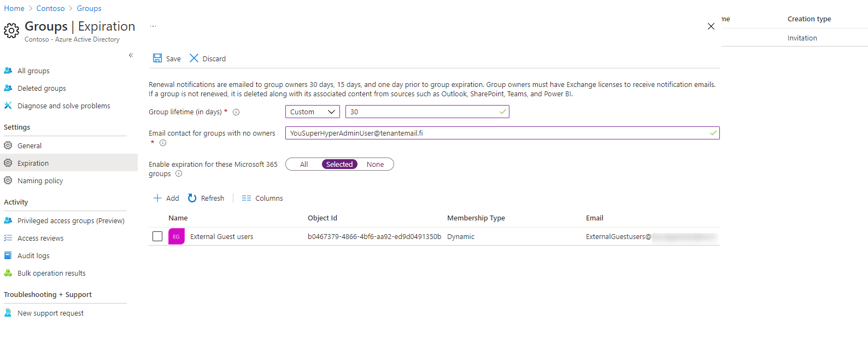Viewport: 868px width, 361px height.
Task: Click the Refresh icon in group list toolbar
Action: coord(192,198)
